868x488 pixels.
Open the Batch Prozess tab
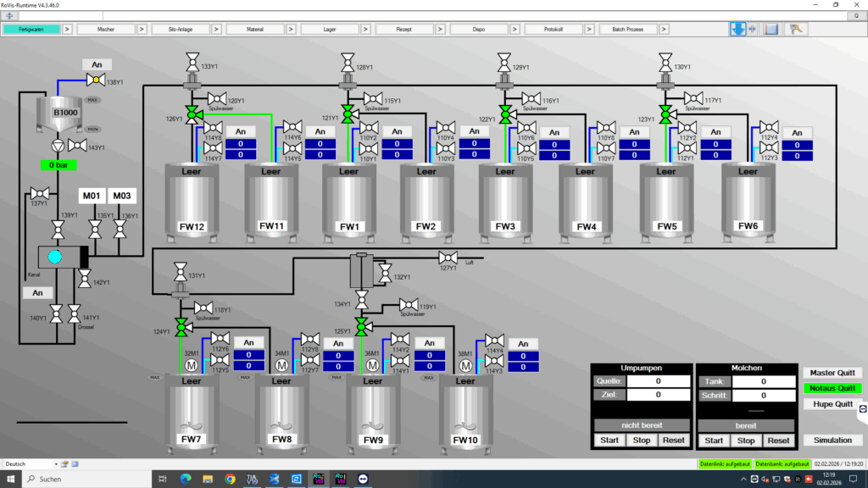628,29
